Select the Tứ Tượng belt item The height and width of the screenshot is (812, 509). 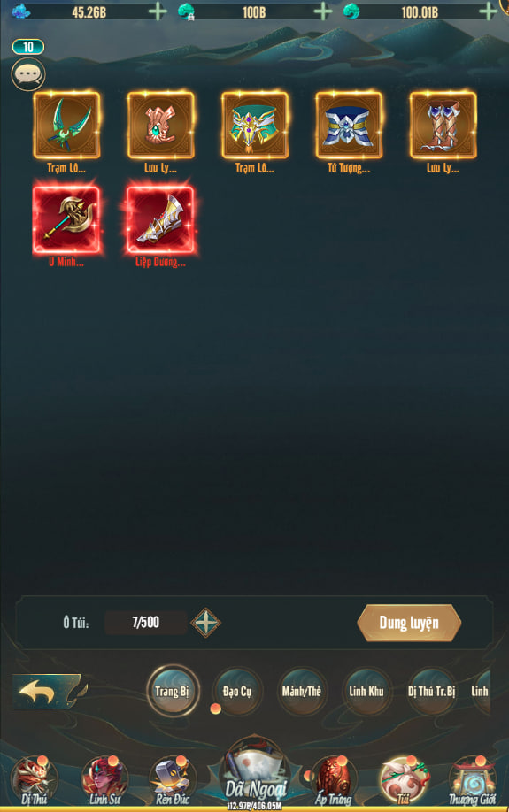[349, 126]
